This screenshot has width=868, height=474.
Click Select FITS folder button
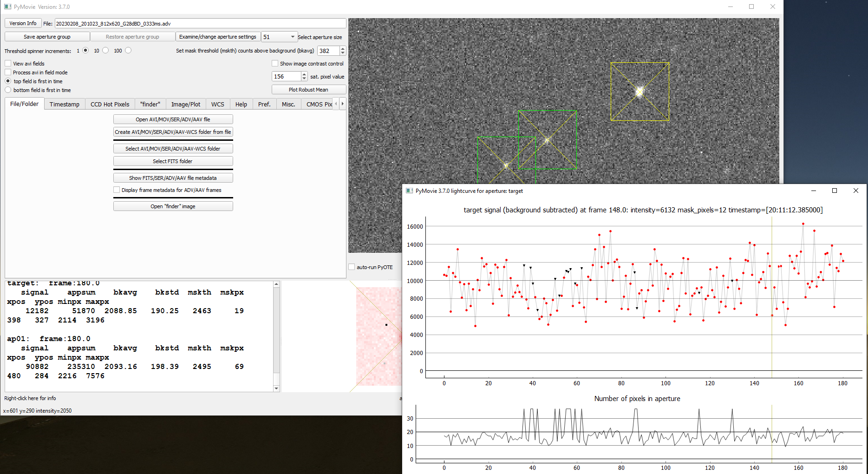coord(173,161)
